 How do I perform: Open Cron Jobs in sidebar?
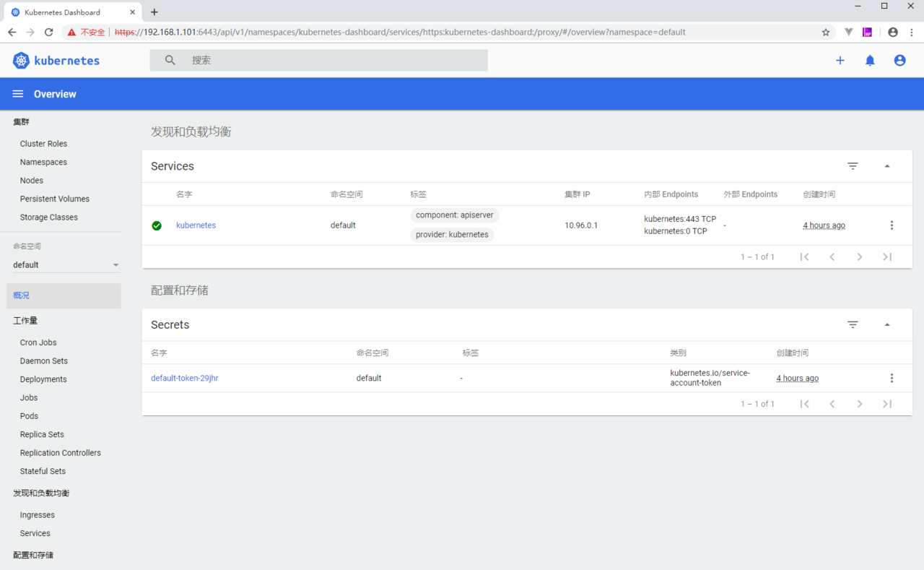[38, 342]
